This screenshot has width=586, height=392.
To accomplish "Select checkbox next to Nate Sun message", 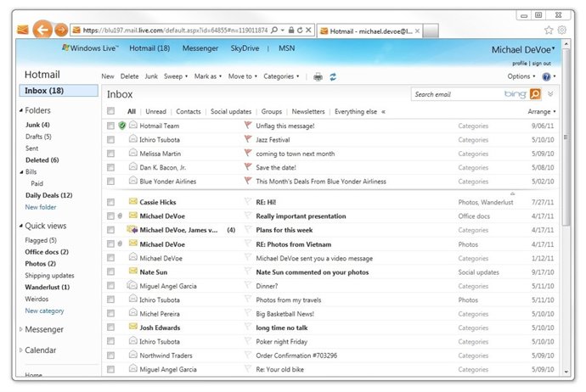I will coord(110,272).
